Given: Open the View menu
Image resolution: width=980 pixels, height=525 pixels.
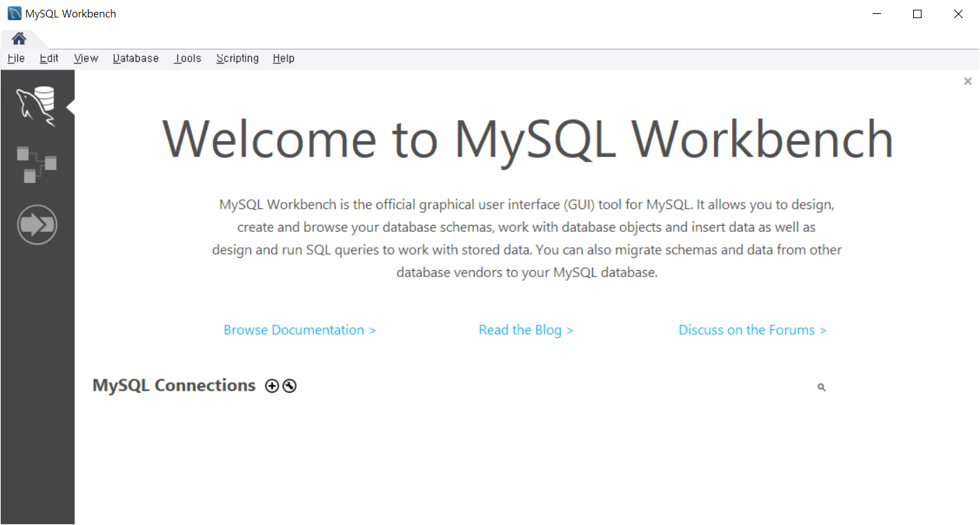Looking at the screenshot, I should pyautogui.click(x=86, y=58).
